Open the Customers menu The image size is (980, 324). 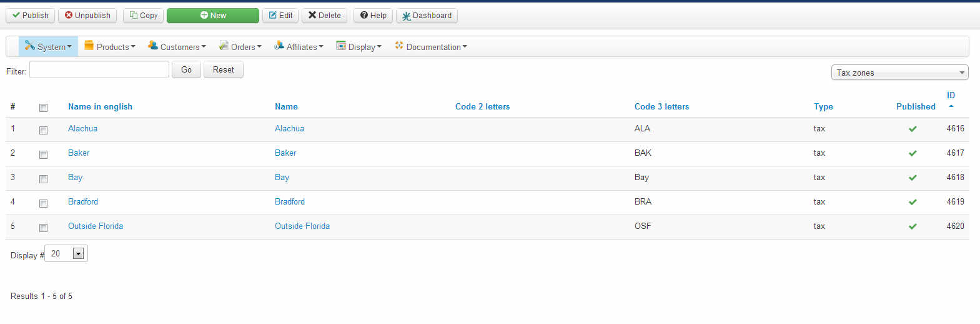(177, 46)
